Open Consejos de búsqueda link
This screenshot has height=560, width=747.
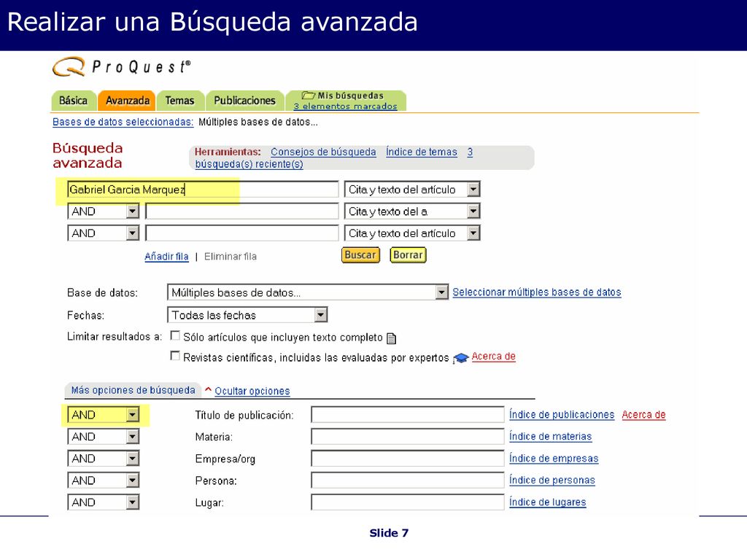(323, 152)
